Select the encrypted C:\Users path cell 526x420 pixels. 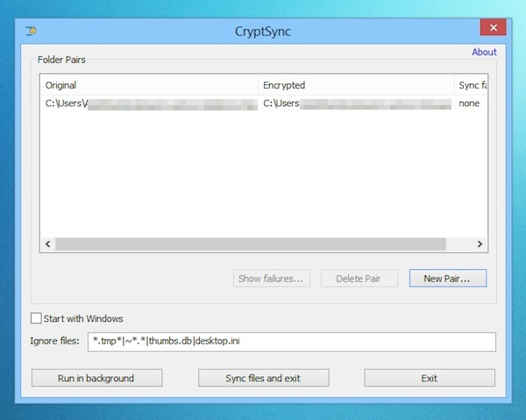coord(356,103)
